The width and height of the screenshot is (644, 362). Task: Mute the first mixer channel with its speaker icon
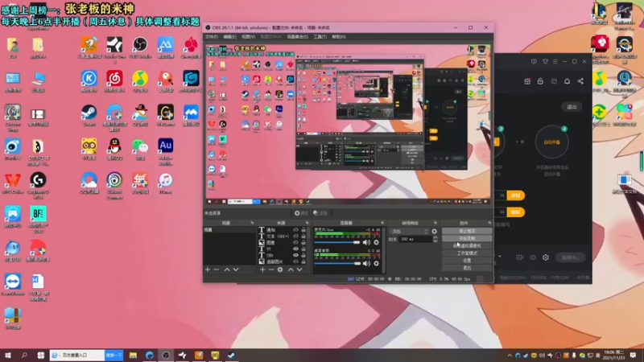(x=366, y=243)
